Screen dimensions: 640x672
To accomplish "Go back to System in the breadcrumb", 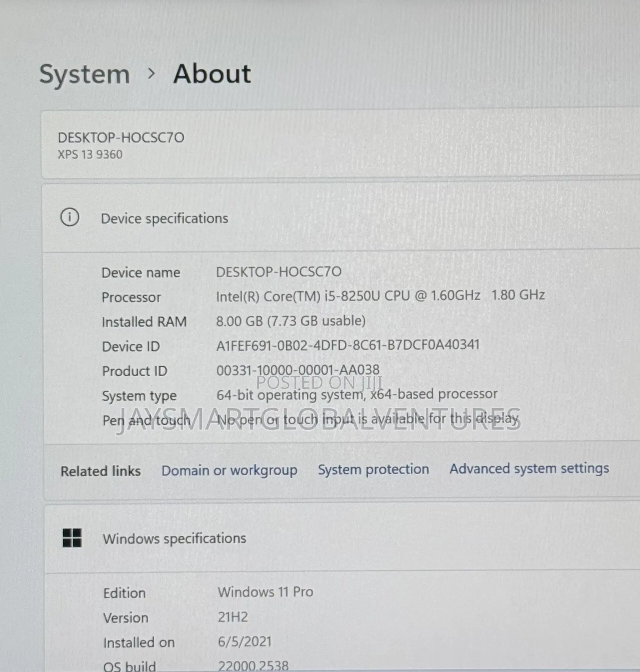I will tap(85, 75).
